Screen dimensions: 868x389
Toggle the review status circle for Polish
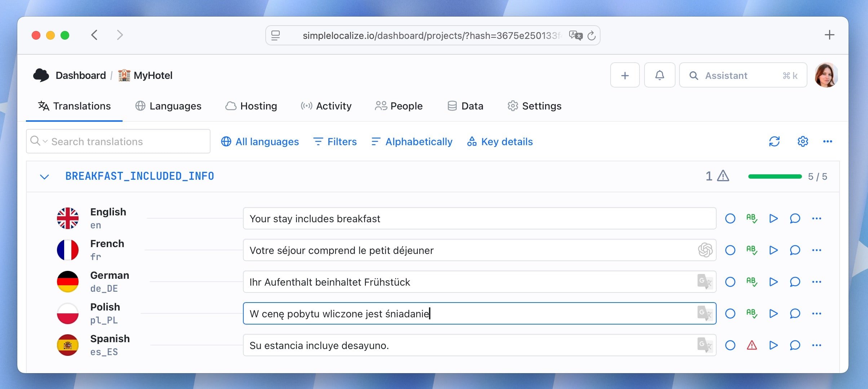click(x=730, y=314)
